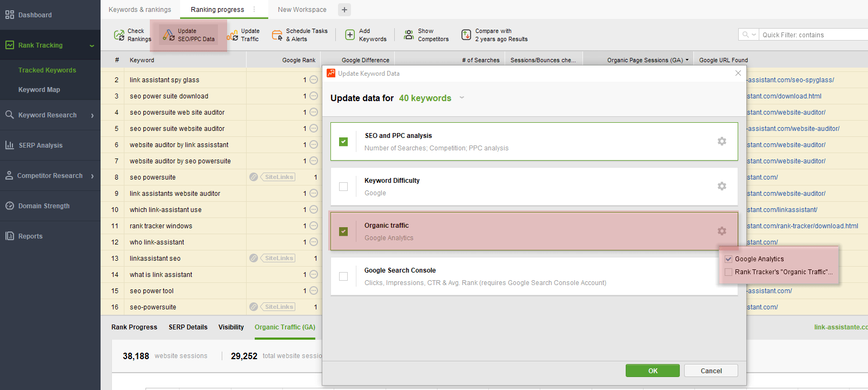Open Ranking progress tab options menu dots
The width and height of the screenshot is (868, 390).
pos(254,9)
